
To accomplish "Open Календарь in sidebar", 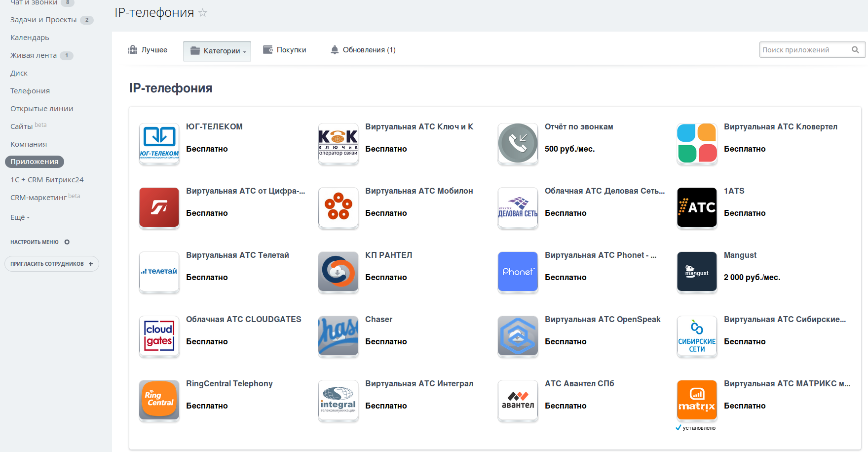I will 30,38.
